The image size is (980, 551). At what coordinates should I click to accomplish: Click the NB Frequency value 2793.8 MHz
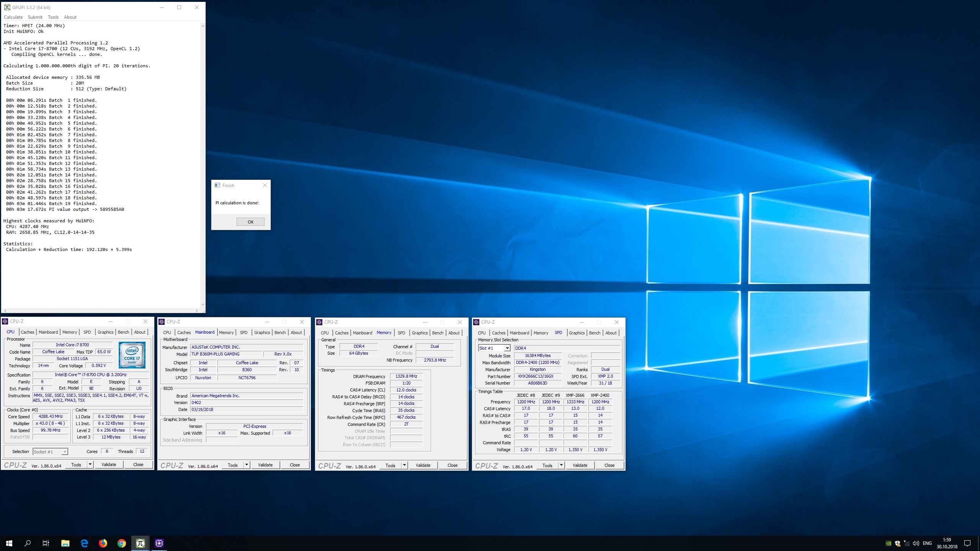point(435,360)
